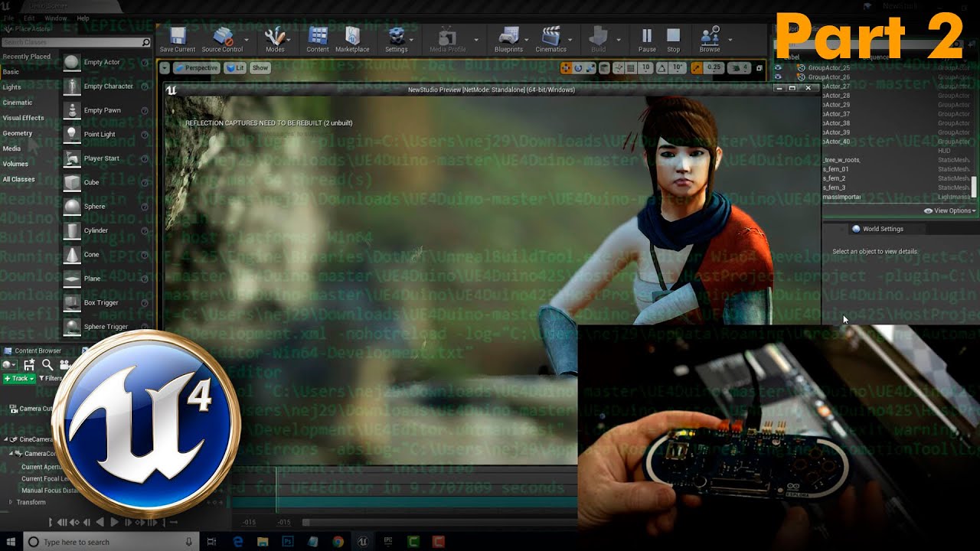
Task: Open the Source Control toolbar icon
Action: (222, 39)
